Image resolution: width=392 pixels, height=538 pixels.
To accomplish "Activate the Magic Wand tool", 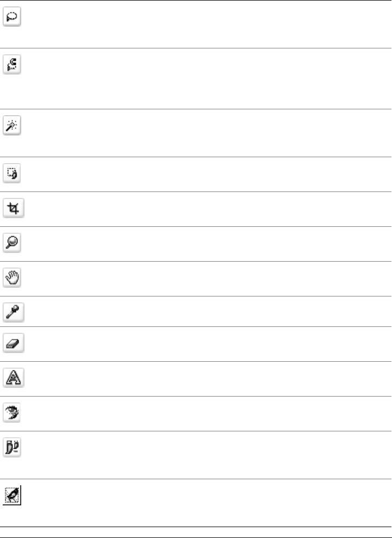I will pos(12,125).
